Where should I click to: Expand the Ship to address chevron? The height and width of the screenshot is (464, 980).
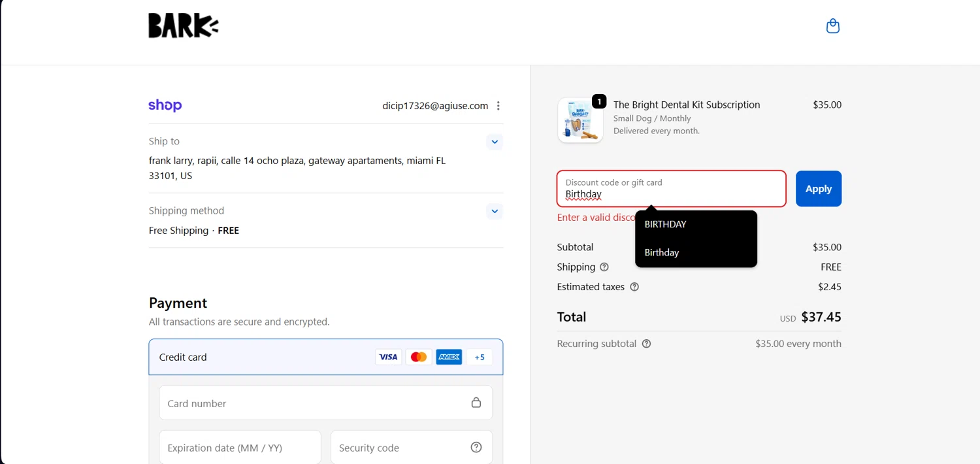click(495, 142)
